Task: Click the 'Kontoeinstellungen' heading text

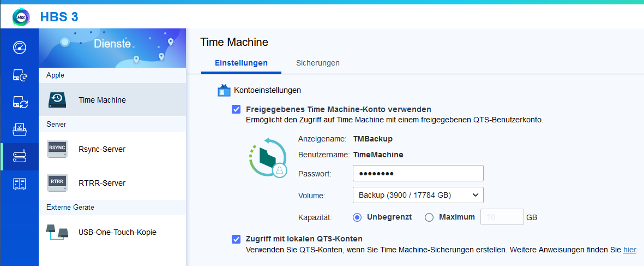Action: 267,90
